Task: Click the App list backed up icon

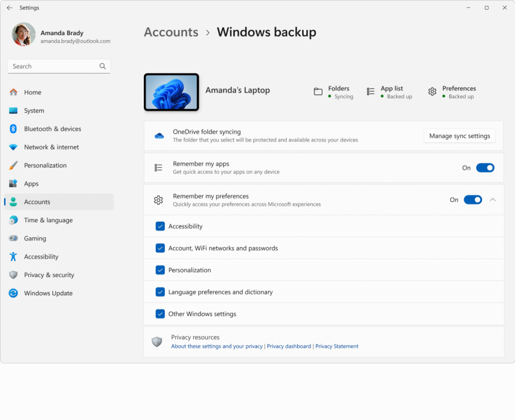Action: [371, 92]
